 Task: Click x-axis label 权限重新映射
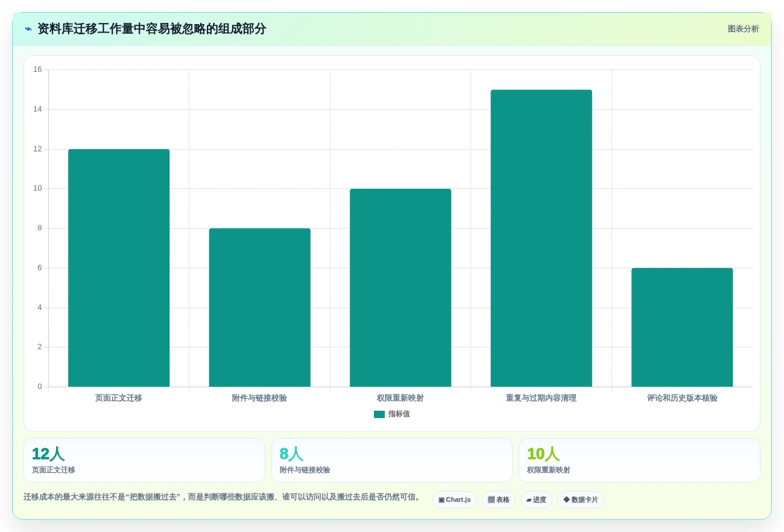[x=400, y=398]
